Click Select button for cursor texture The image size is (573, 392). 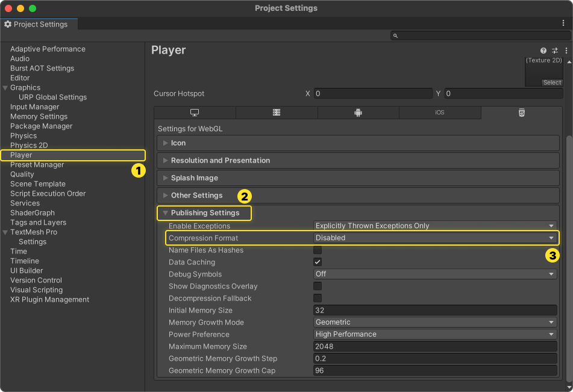point(552,82)
